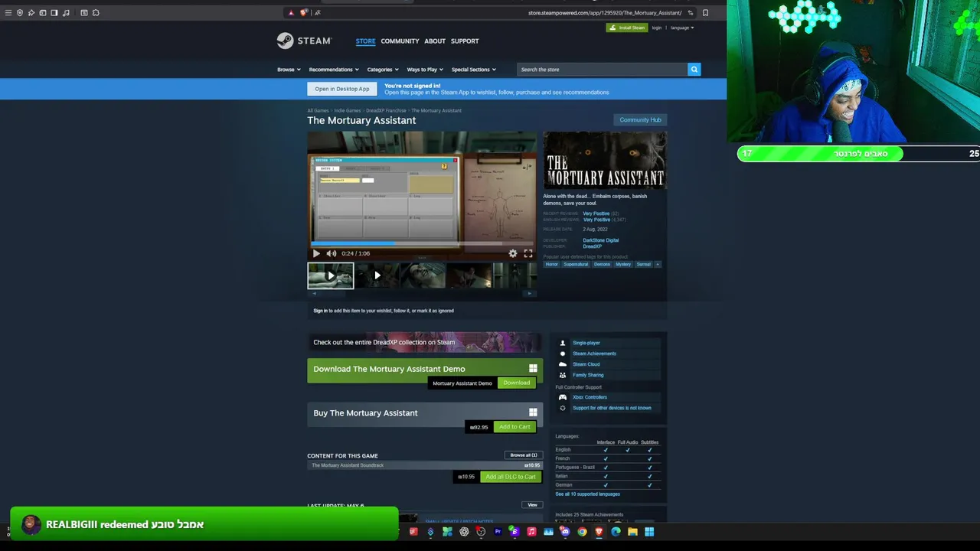Expand the Recommendations dropdown
The width and height of the screenshot is (980, 551).
point(334,70)
